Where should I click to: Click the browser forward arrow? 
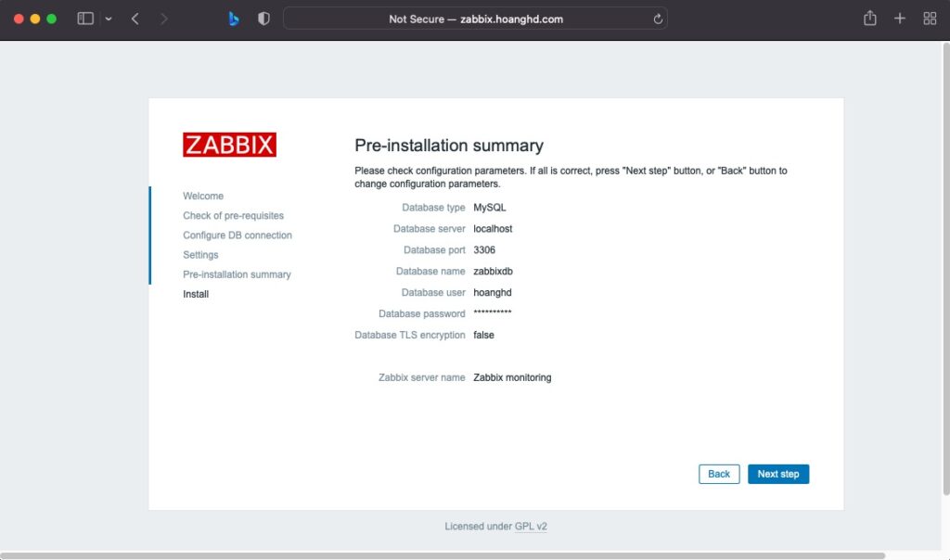click(163, 19)
